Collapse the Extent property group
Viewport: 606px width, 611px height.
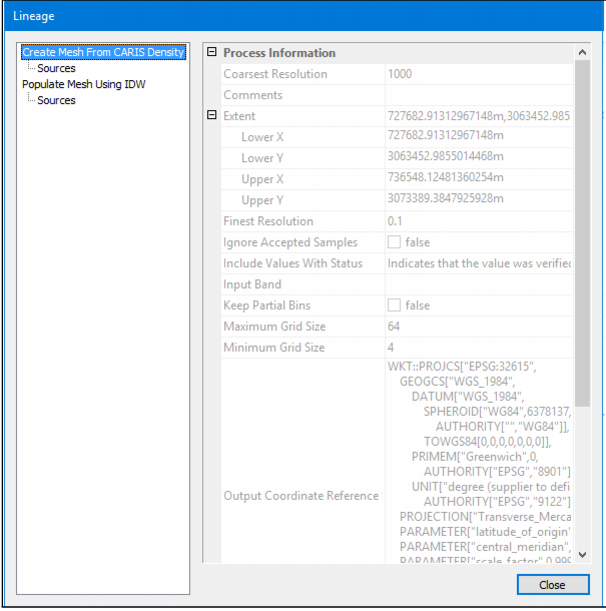[x=211, y=116]
